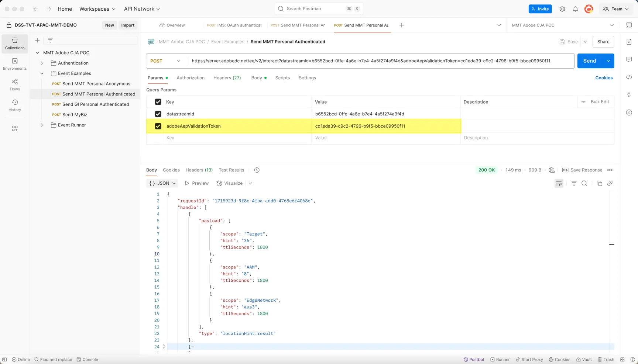
Task: Search within the response body
Action: coord(584,183)
